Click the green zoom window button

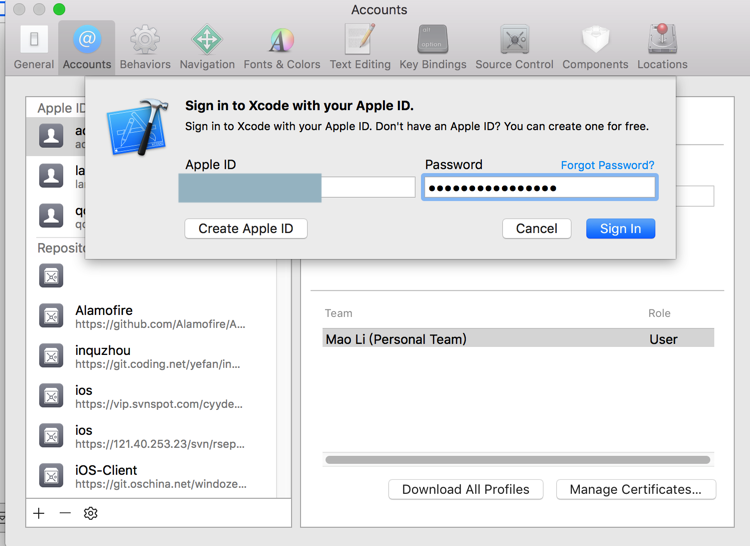[x=59, y=9]
